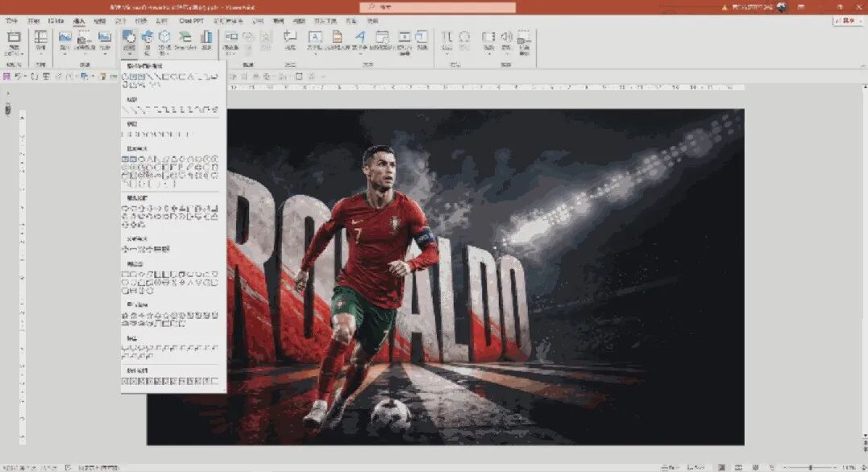Click the Video insert icon
868x472 pixels.
[x=488, y=36]
